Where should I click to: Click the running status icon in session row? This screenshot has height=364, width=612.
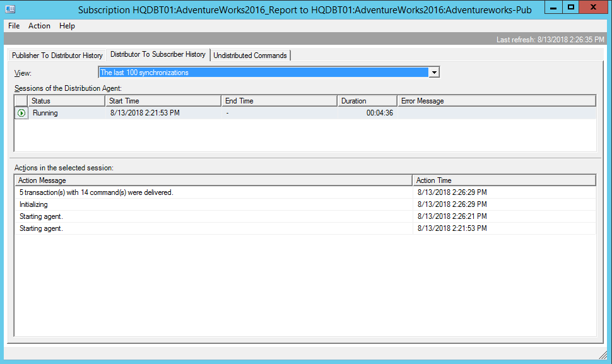(21, 113)
